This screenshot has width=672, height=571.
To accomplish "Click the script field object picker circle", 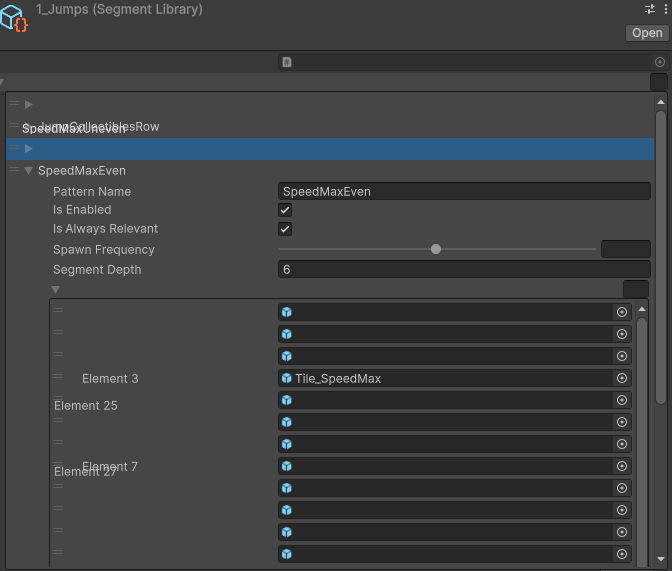I will click(x=659, y=62).
